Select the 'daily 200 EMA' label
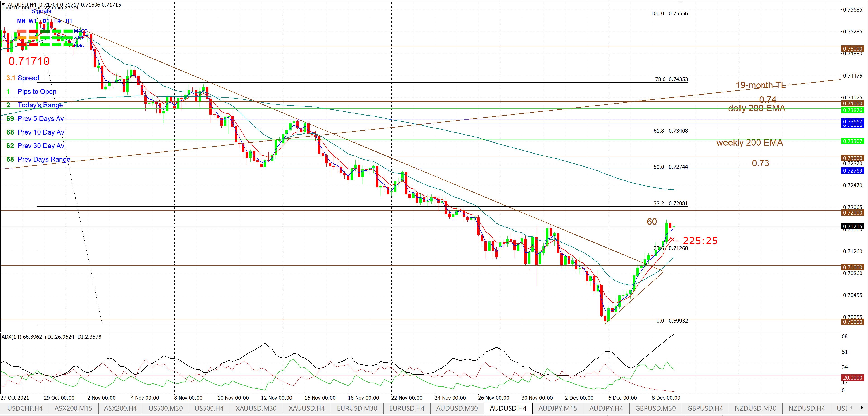The width and height of the screenshot is (868, 416). (x=757, y=108)
